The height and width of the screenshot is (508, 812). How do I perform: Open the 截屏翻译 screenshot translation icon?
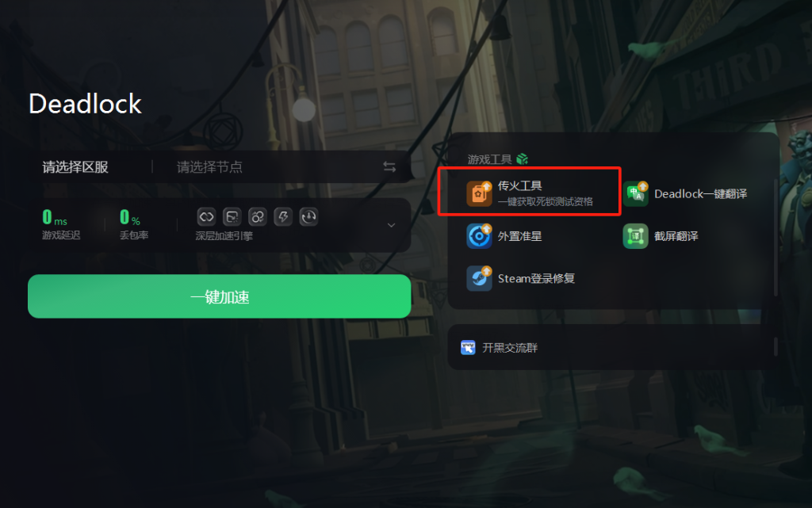point(635,236)
